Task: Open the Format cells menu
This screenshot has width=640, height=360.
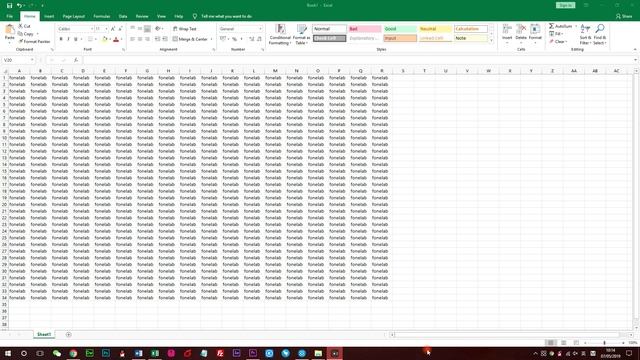Action: pyautogui.click(x=535, y=32)
